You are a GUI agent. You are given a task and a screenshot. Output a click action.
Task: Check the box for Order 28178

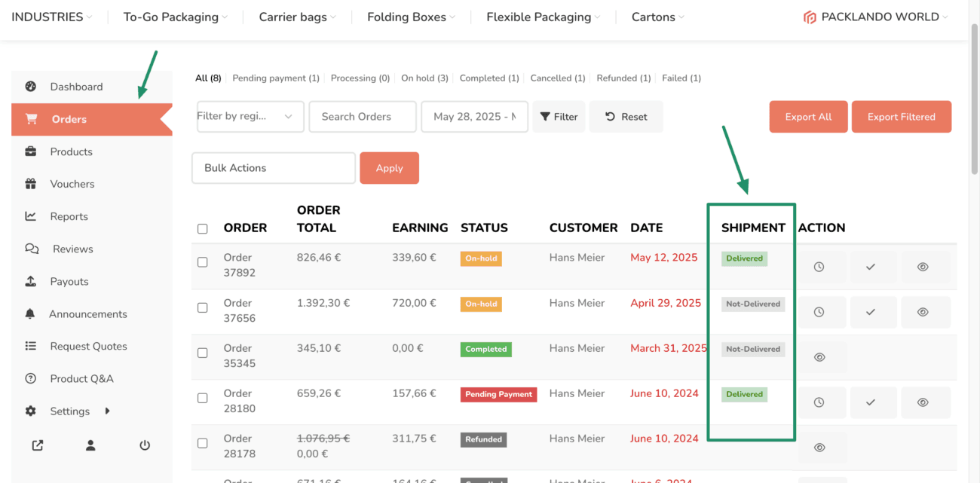coord(202,443)
